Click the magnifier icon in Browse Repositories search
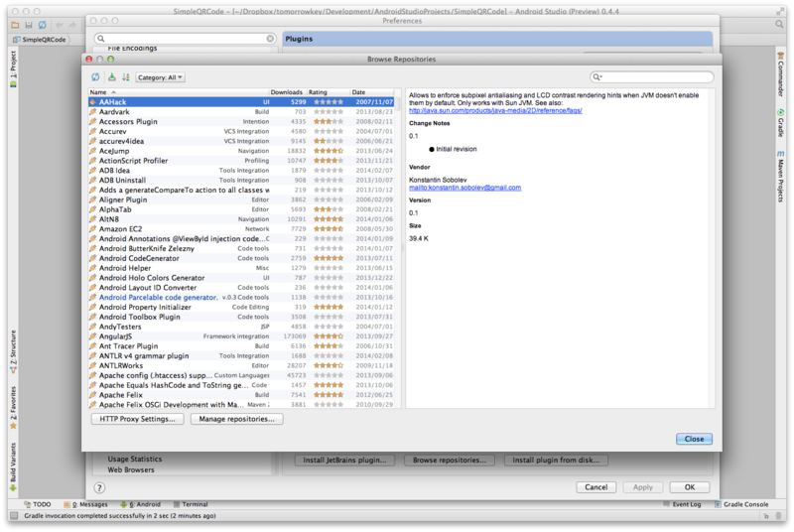 tap(597, 77)
